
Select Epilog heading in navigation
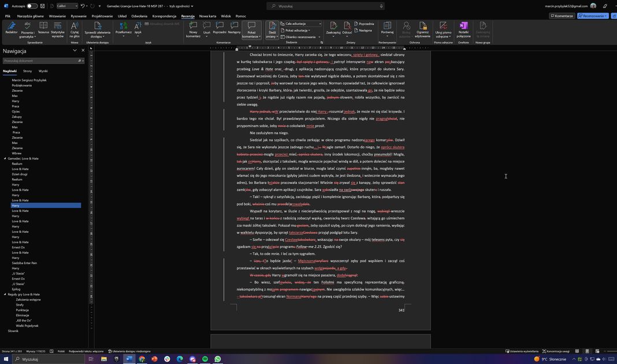[x=16, y=289]
